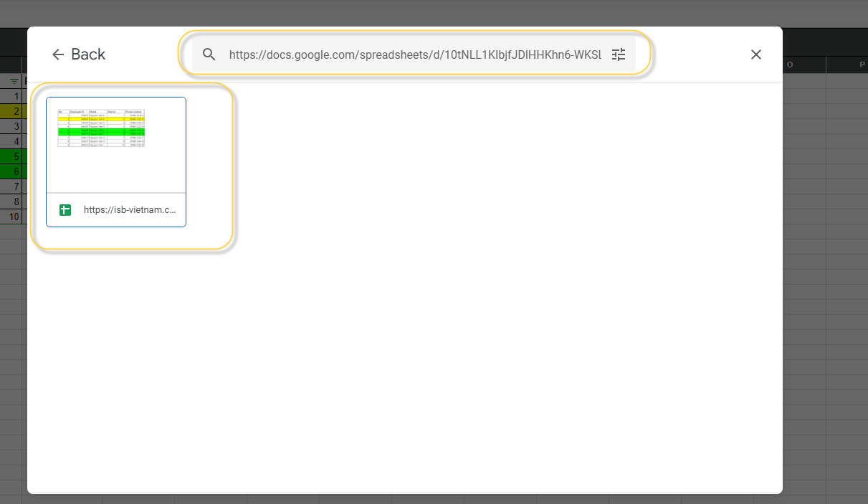868x504 pixels.
Task: Click the green Sheets file icon
Action: [x=65, y=210]
